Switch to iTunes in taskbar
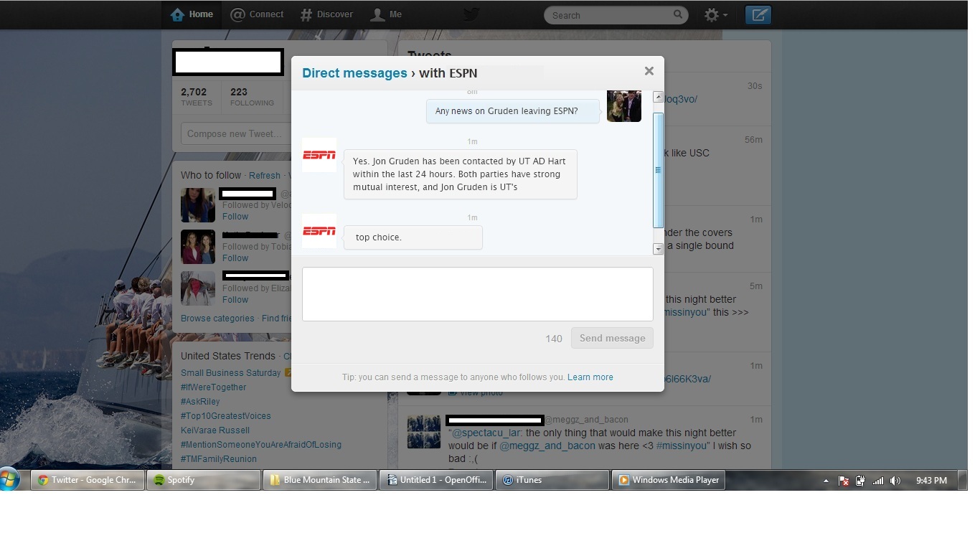Screen dimensions: 980x551 (x=552, y=480)
